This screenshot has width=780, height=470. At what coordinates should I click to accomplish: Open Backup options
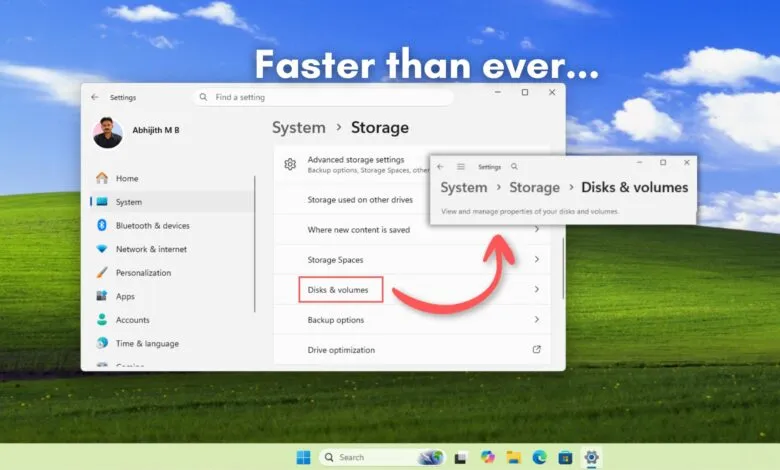pos(412,320)
